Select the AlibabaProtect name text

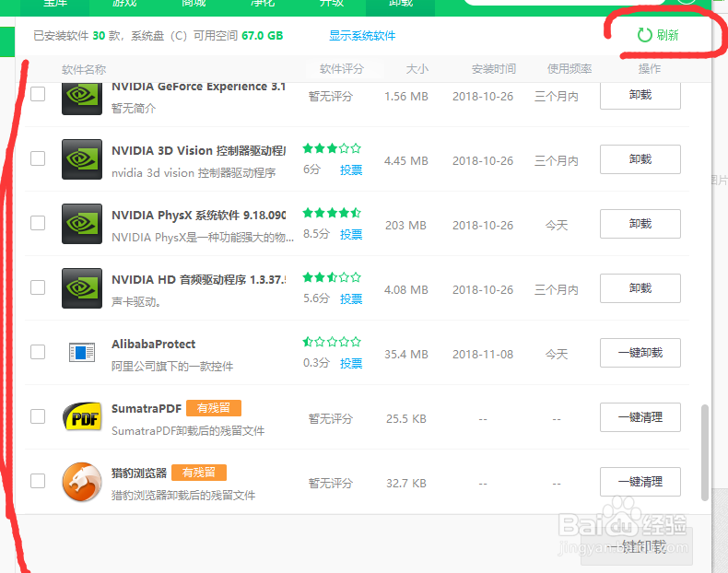(x=153, y=345)
